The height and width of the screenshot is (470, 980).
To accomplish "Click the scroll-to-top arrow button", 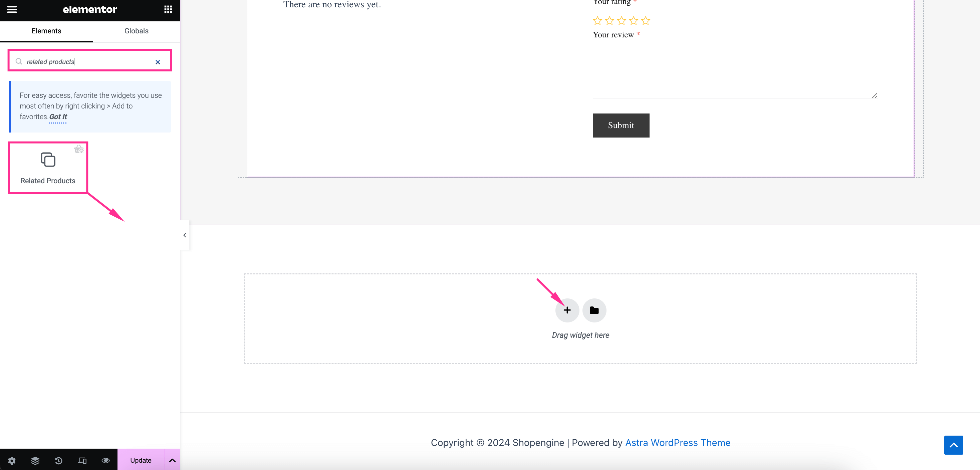I will [x=953, y=445].
